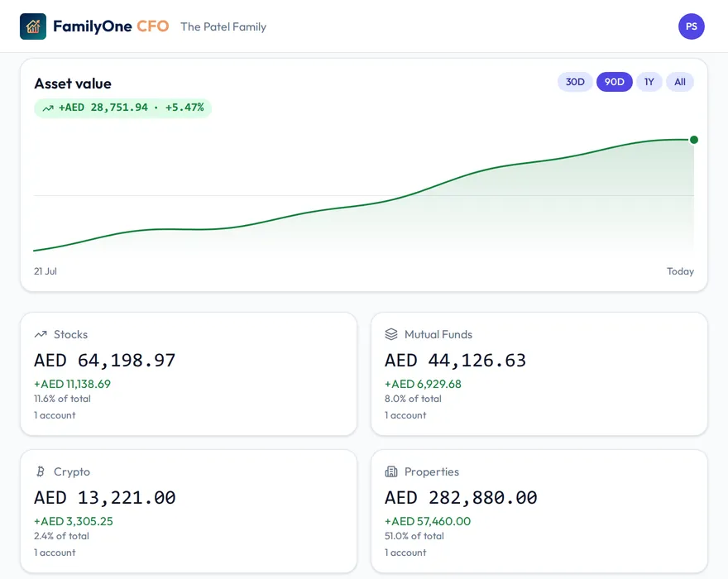Click 1 account under Properties
Viewport: 728px width, 579px height.
405,553
